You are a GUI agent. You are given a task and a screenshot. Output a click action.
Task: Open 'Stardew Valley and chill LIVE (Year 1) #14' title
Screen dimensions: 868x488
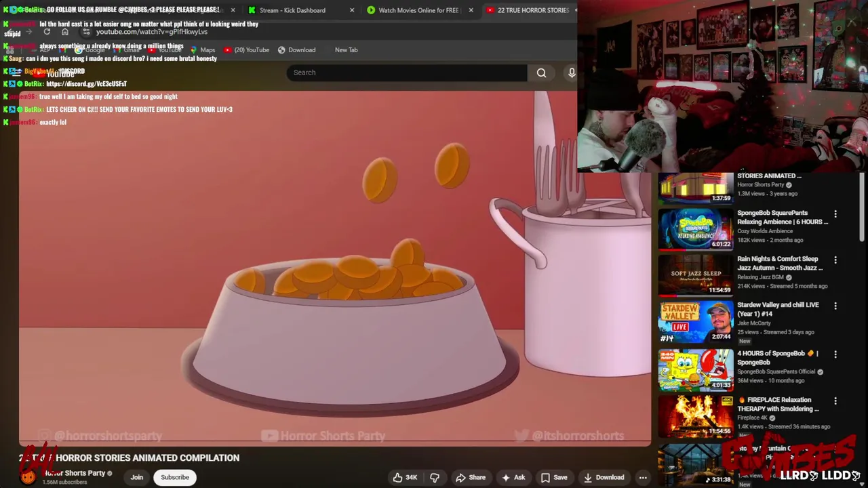(x=778, y=309)
